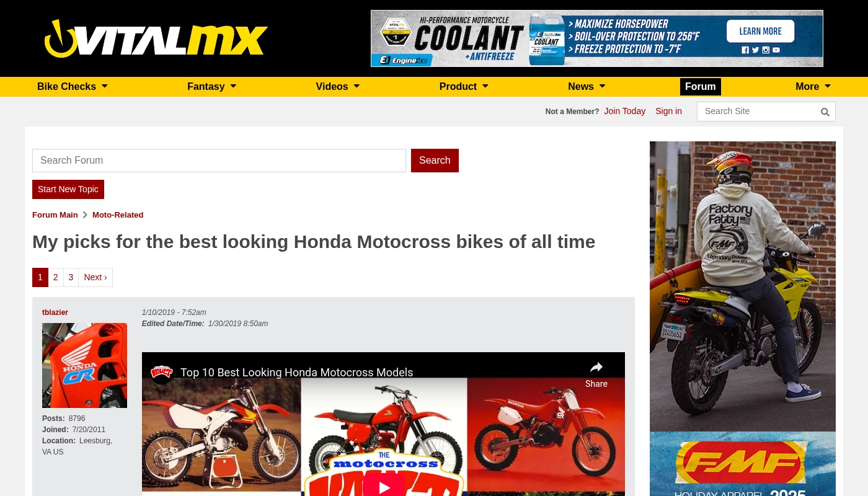Image resolution: width=868 pixels, height=496 pixels.
Task: Click the Vital MX logo
Action: [156, 38]
